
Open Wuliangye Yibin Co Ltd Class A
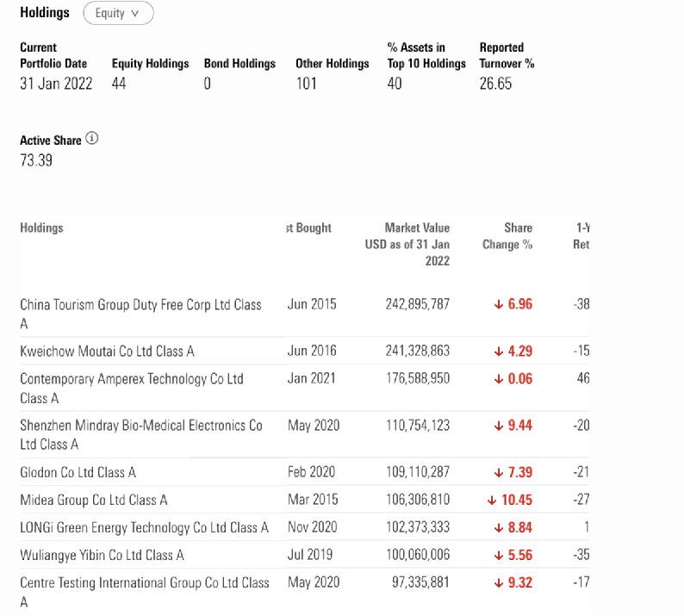point(102,555)
